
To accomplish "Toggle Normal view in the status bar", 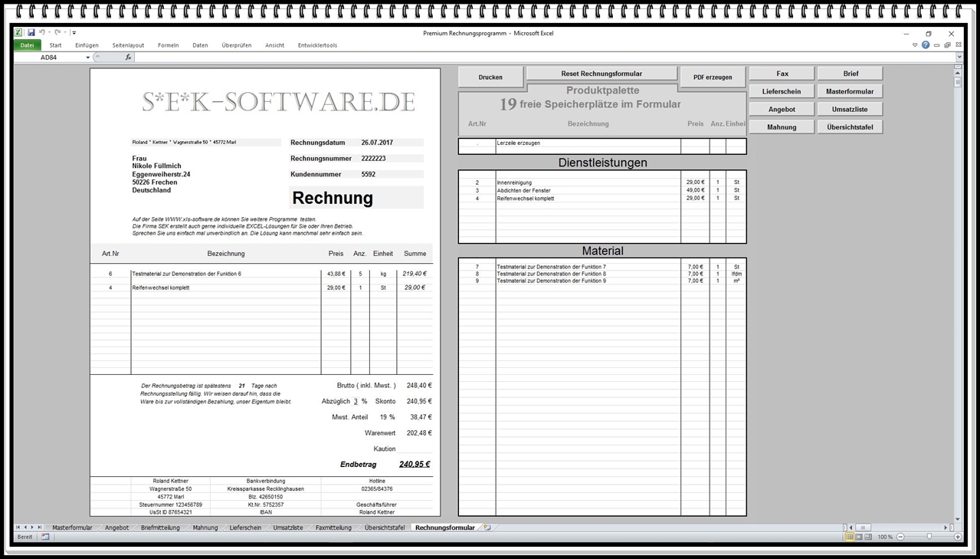I will point(851,537).
